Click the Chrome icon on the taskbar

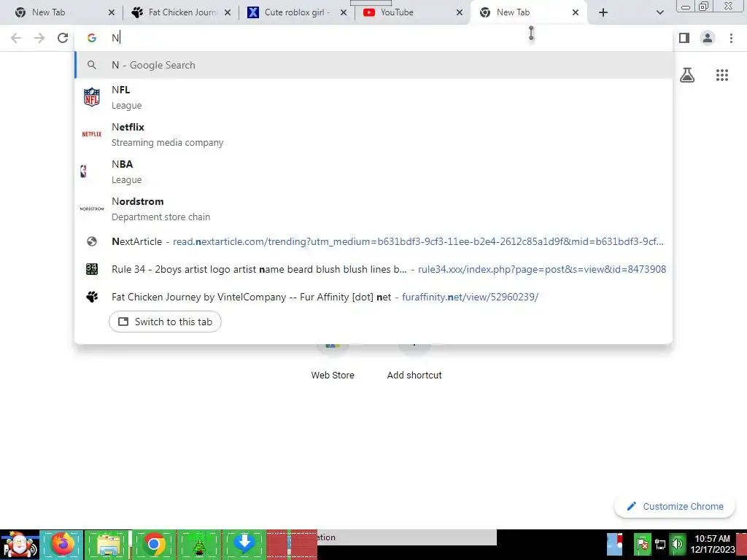153,545
